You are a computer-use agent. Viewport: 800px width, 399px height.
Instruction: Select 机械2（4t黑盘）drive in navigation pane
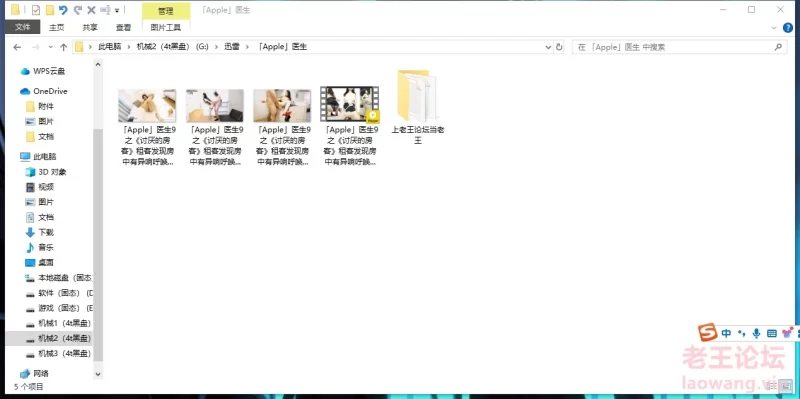(x=49, y=338)
